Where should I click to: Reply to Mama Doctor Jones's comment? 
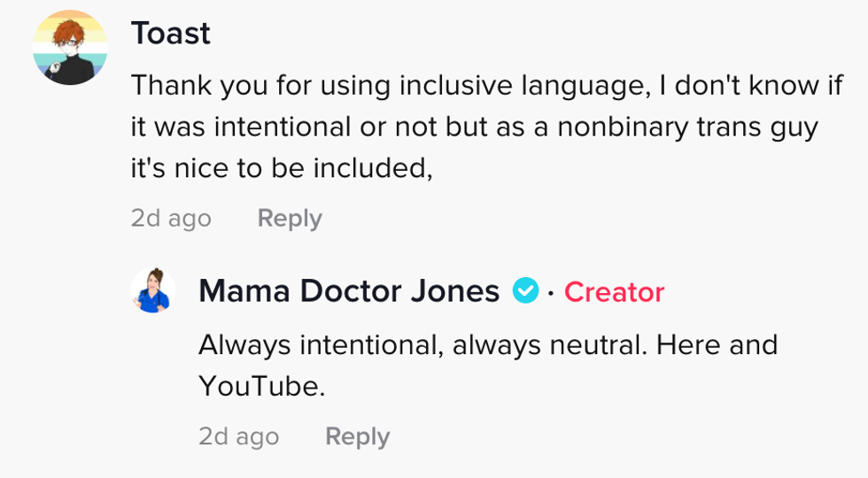pyautogui.click(x=357, y=436)
